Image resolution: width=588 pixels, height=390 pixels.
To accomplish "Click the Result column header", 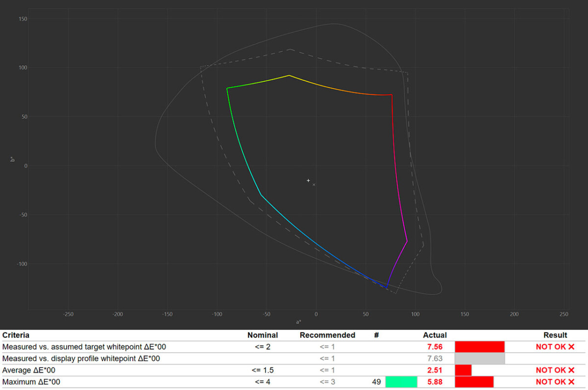I will [555, 335].
